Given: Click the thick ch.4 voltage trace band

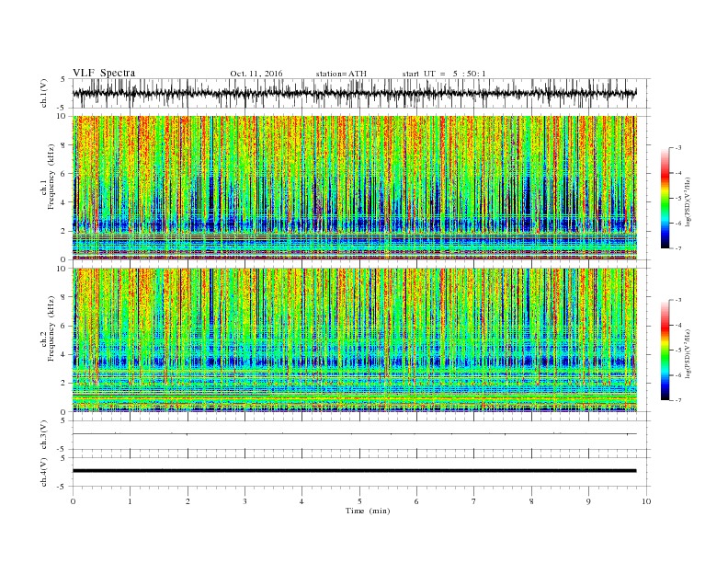Looking at the screenshot, I should click(354, 471).
